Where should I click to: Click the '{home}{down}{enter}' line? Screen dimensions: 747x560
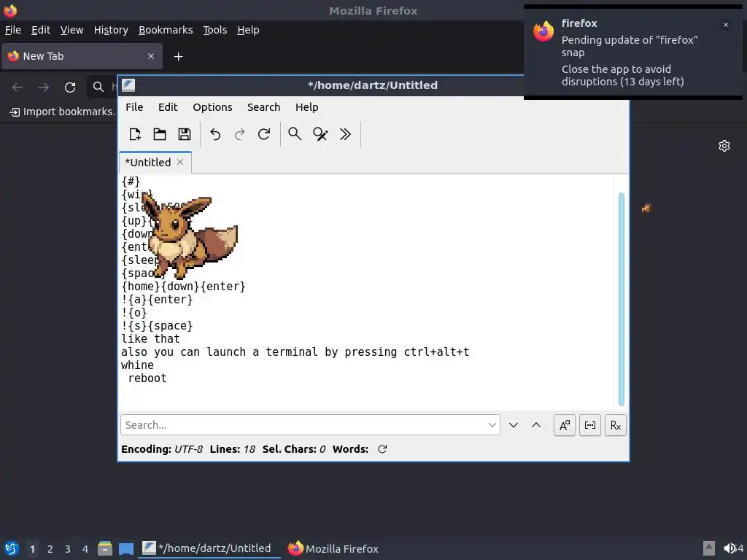[x=183, y=286]
